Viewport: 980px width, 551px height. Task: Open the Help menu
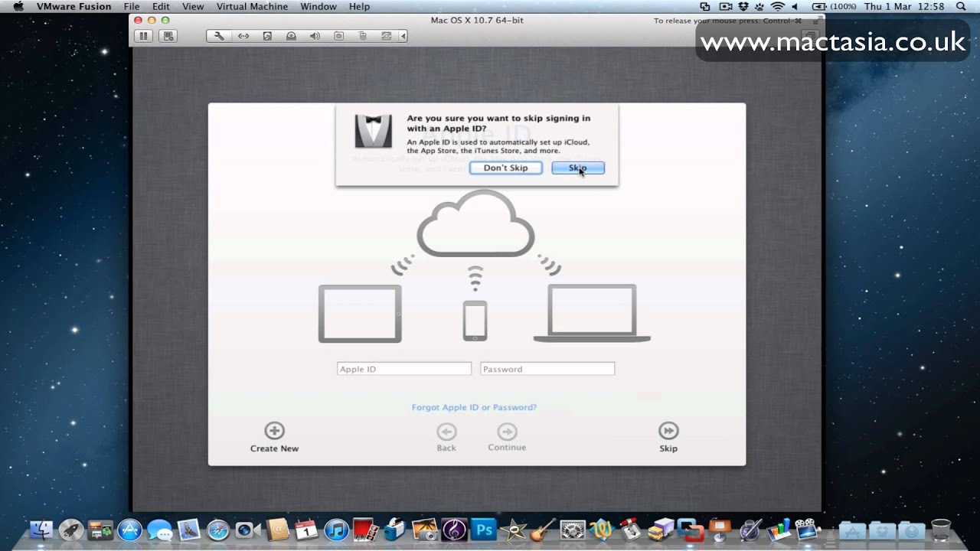point(359,6)
